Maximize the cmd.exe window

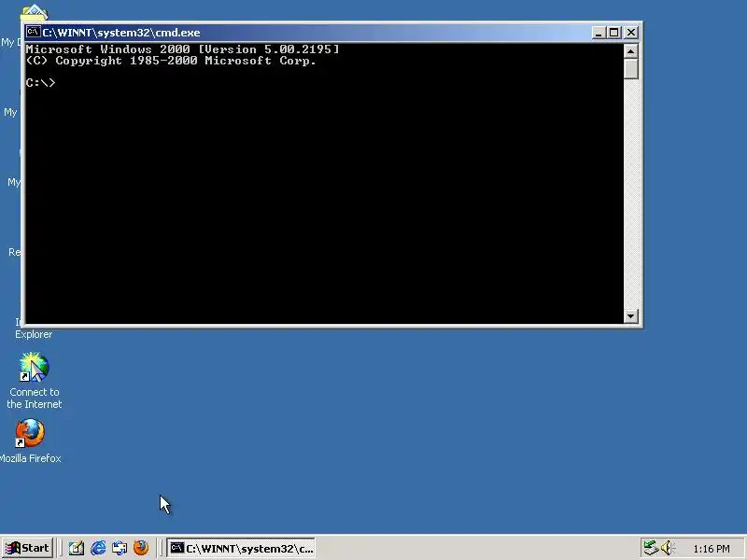click(x=613, y=33)
